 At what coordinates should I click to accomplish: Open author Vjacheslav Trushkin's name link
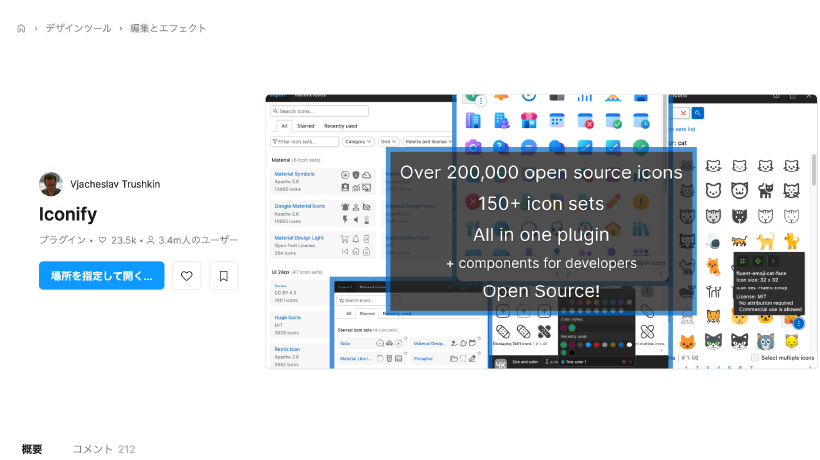tap(115, 184)
